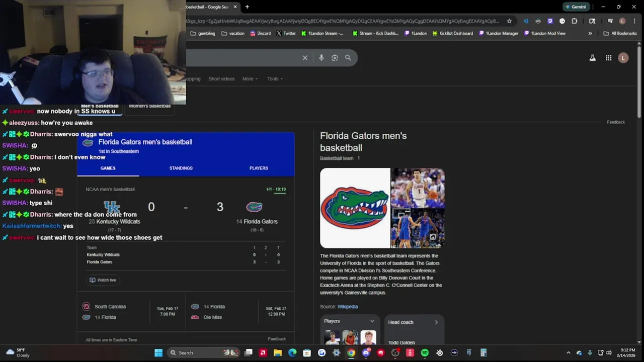The image size is (644, 362).
Task: Open the 1Landon Mod View bookmark
Action: pyautogui.click(x=544, y=34)
